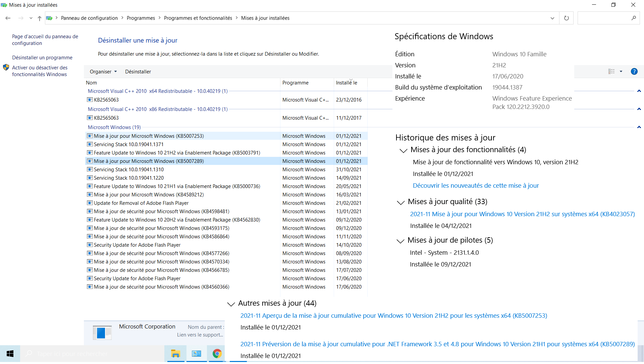
Task: Open Activer ou désactiver des fonctionnalités Windows
Action: point(40,71)
